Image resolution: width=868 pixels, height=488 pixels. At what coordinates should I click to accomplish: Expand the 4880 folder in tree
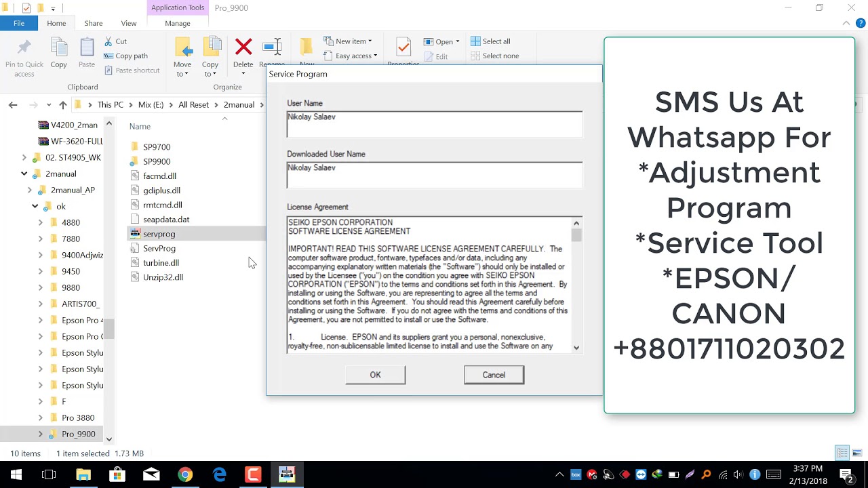pos(40,222)
